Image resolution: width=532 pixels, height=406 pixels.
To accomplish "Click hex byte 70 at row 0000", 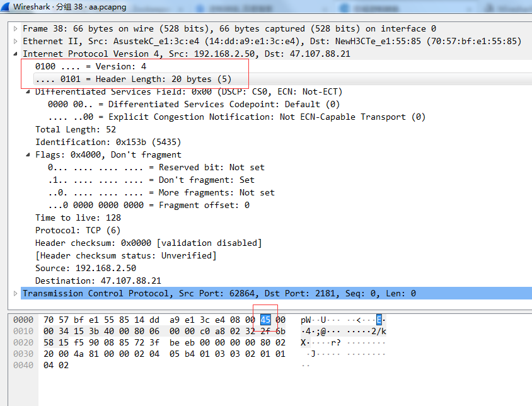I will [49, 320].
